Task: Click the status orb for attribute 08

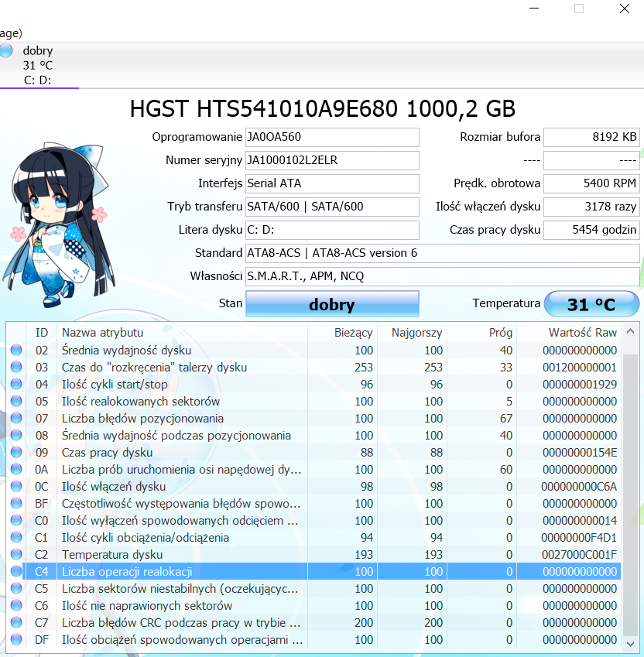Action: point(16,436)
